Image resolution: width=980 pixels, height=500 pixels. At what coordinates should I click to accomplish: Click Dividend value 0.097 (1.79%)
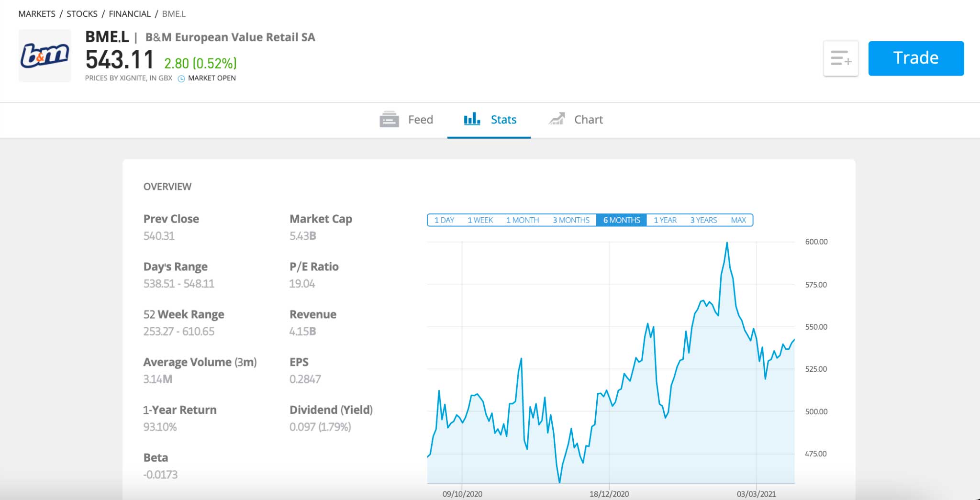pos(320,427)
